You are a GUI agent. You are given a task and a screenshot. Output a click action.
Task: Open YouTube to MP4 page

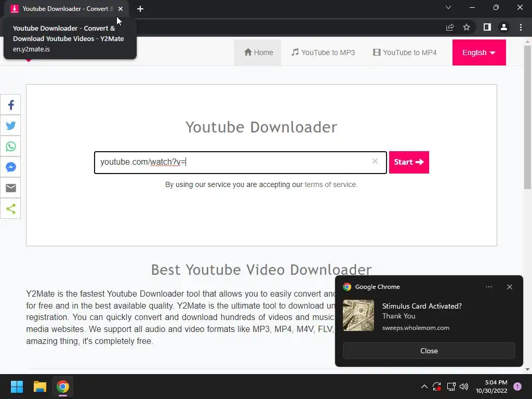pos(405,52)
